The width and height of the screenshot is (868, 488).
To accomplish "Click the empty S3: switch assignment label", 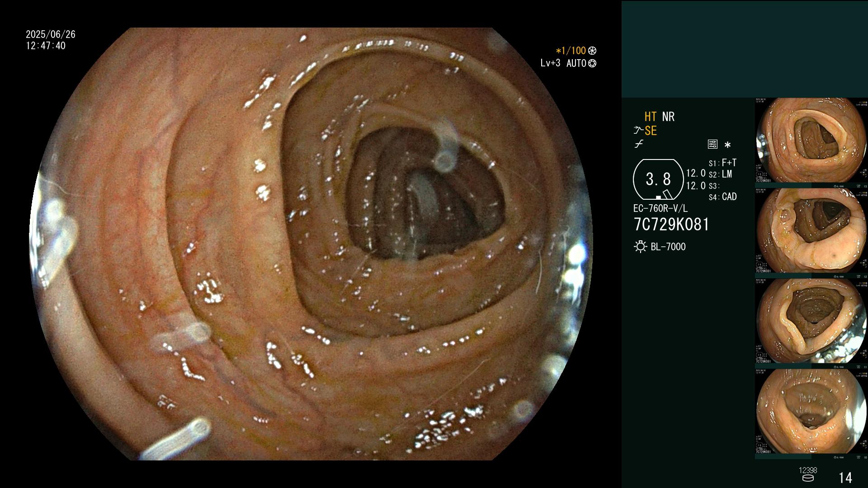I will [x=714, y=186].
